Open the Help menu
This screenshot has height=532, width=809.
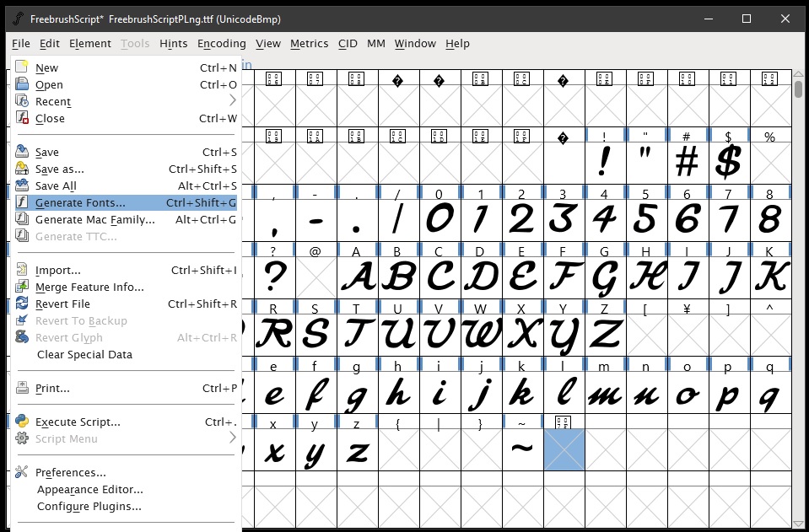click(x=457, y=44)
